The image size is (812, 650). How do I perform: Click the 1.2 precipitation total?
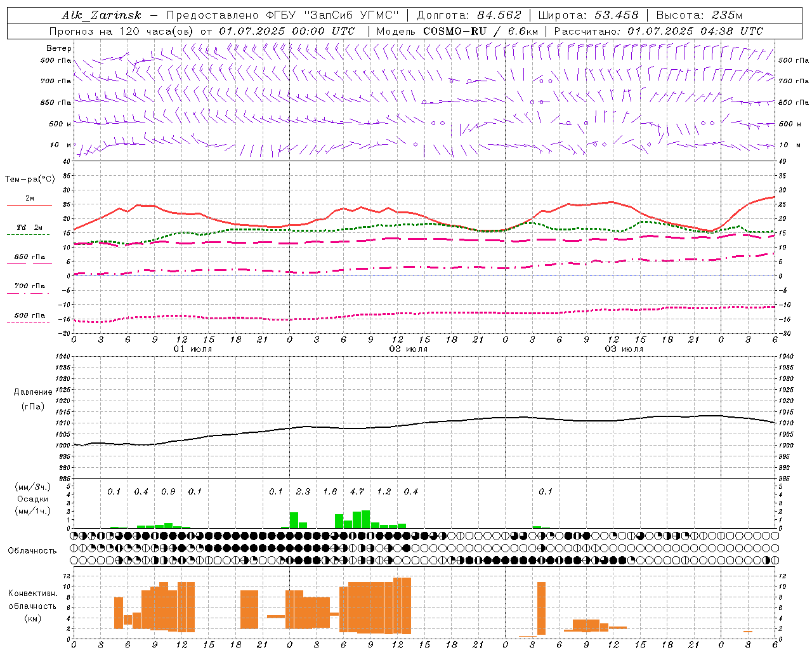pyautogui.click(x=384, y=491)
